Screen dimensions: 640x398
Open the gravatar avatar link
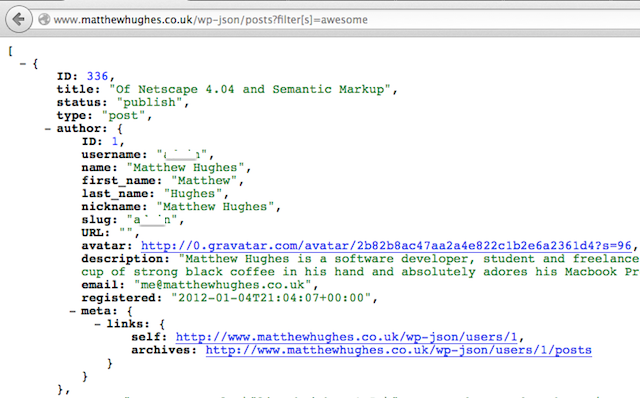click(386, 246)
